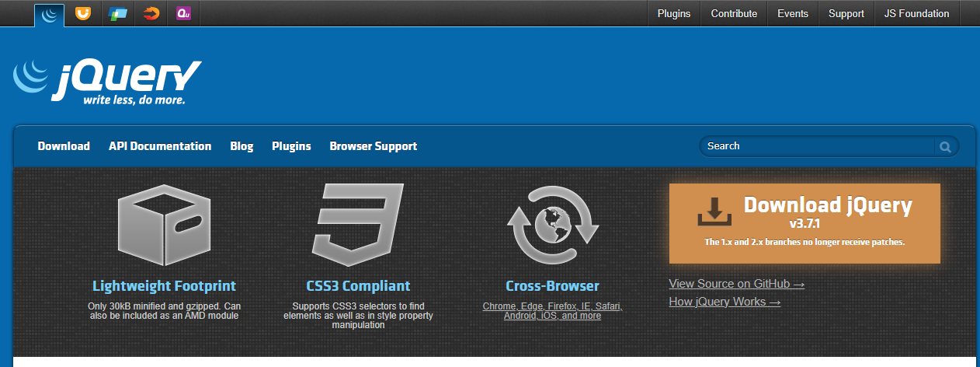Go to API Documentation page
This screenshot has width=980, height=367.
coord(160,146)
